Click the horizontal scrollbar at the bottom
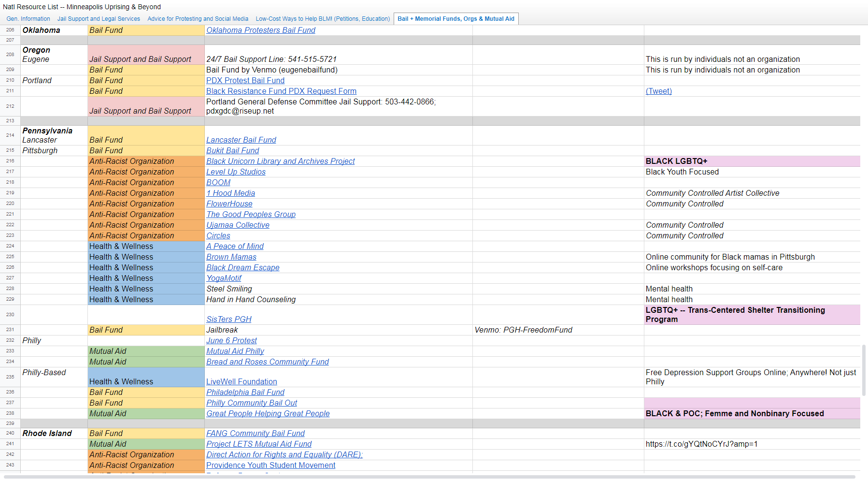 pyautogui.click(x=430, y=477)
